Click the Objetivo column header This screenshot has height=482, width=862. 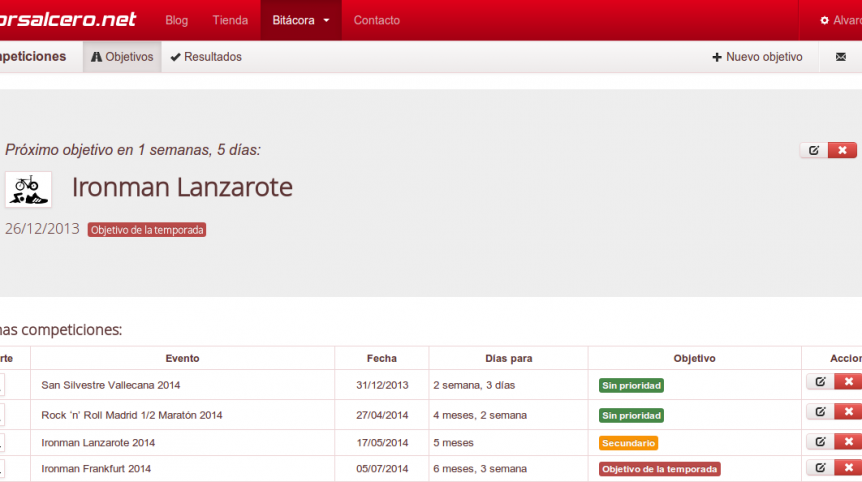[694, 358]
